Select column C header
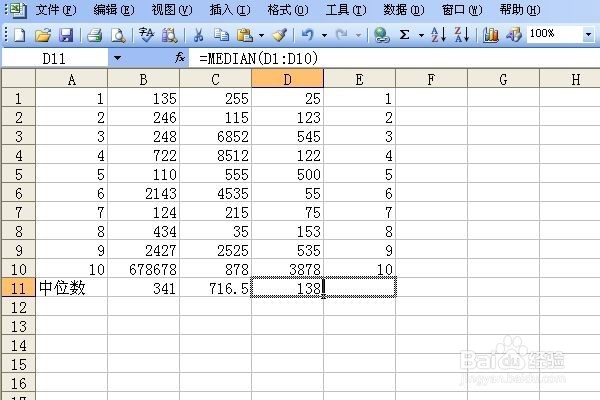The height and width of the screenshot is (400, 600). (x=215, y=79)
